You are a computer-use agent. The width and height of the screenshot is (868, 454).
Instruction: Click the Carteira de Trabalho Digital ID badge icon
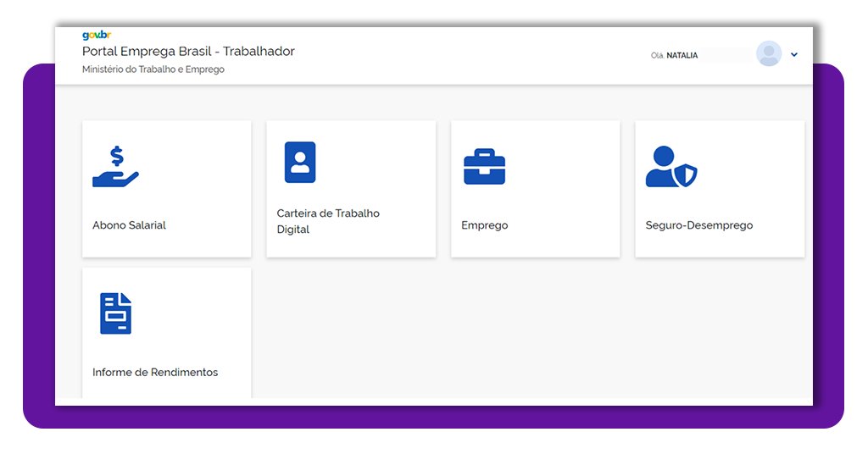pos(300,162)
